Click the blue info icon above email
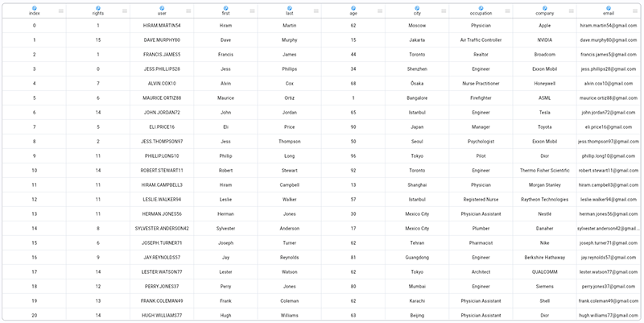The width and height of the screenshot is (644, 323). [x=609, y=8]
